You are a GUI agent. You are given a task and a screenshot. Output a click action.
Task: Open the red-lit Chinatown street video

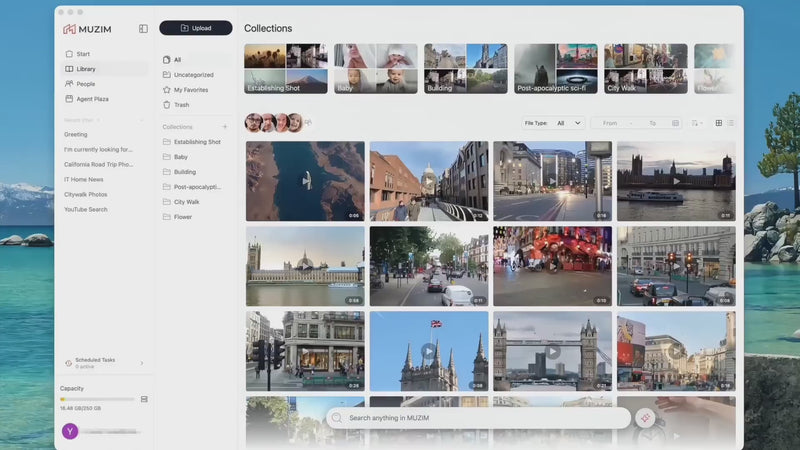553,266
